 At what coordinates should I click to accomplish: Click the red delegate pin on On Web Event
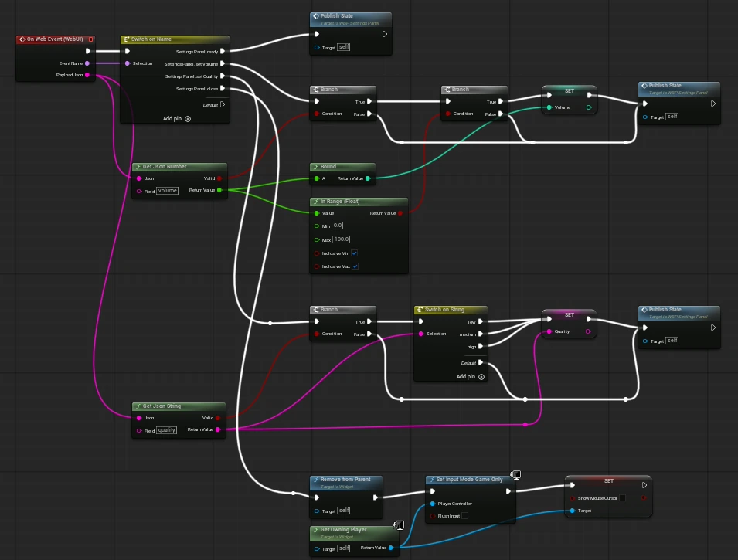pos(91,39)
